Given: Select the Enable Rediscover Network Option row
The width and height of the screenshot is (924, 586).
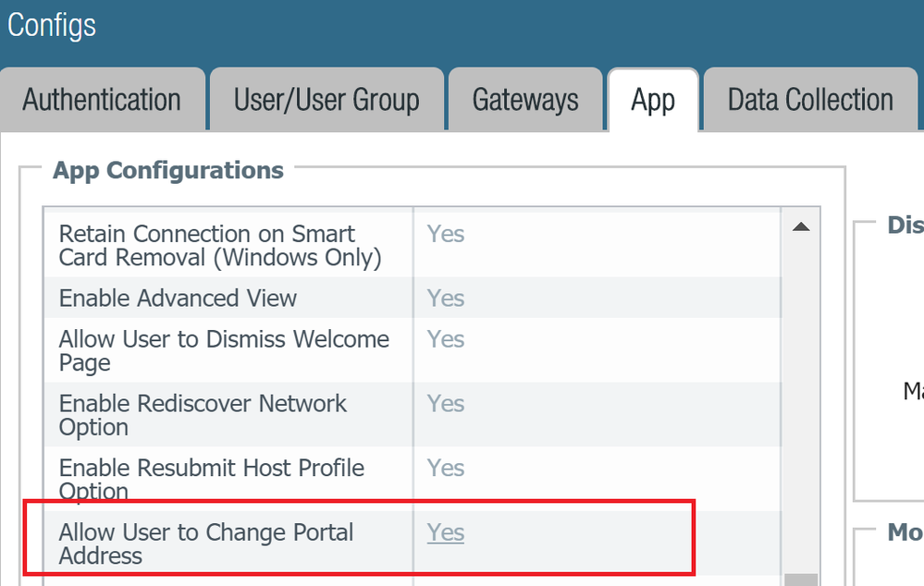Looking at the screenshot, I should 203,415.
